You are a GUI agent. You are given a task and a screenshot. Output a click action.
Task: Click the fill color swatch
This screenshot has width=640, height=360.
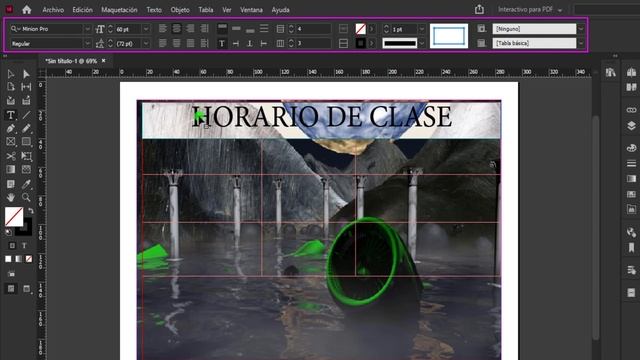(x=14, y=216)
